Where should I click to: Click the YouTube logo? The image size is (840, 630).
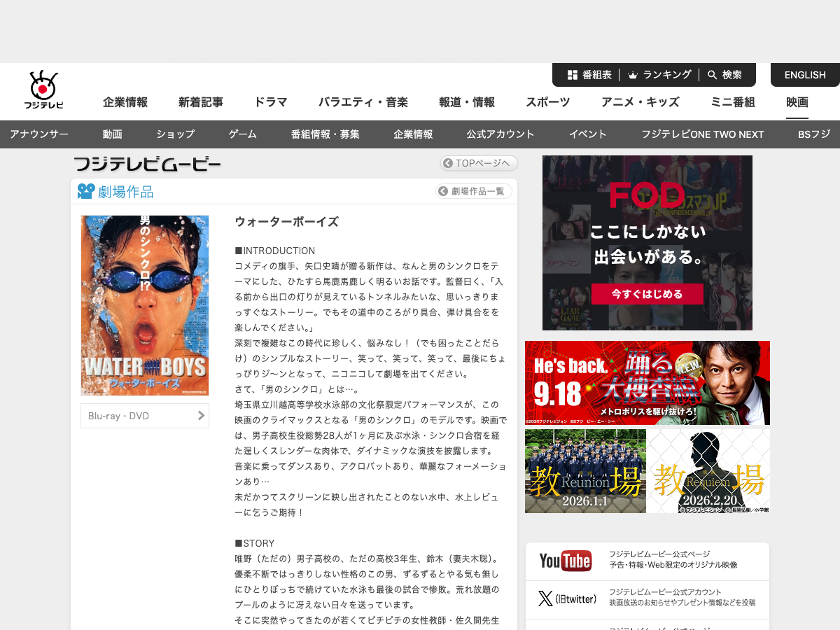point(566,561)
